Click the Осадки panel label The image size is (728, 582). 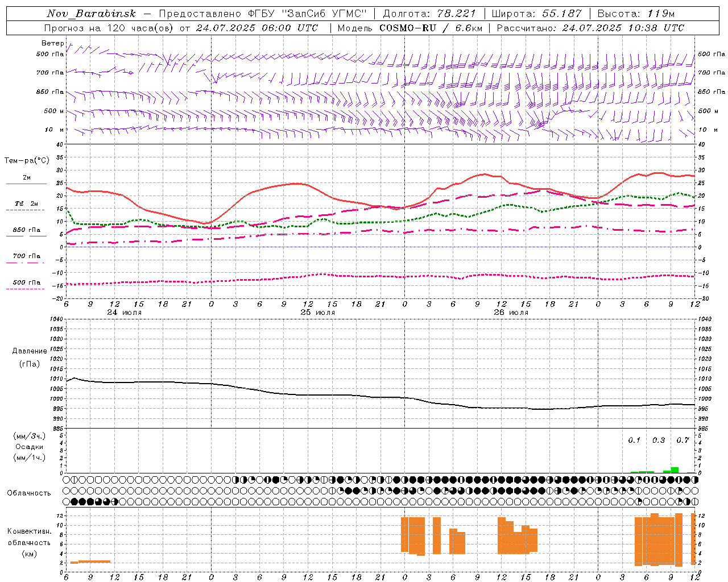[x=30, y=447]
